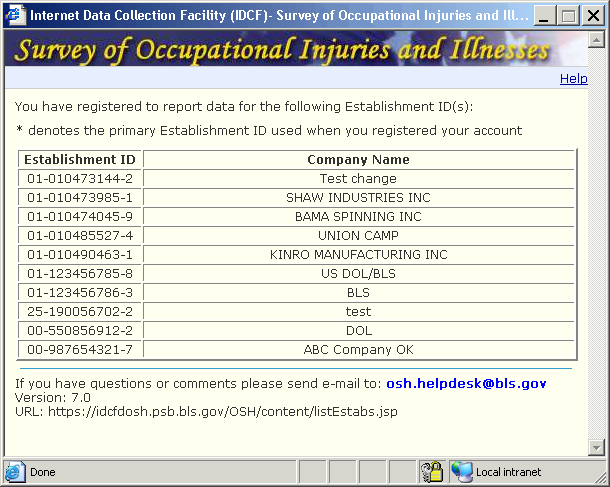Click the osh.helpdesk@bls.gov email link
Image resolution: width=610 pixels, height=487 pixels.
[x=466, y=383]
